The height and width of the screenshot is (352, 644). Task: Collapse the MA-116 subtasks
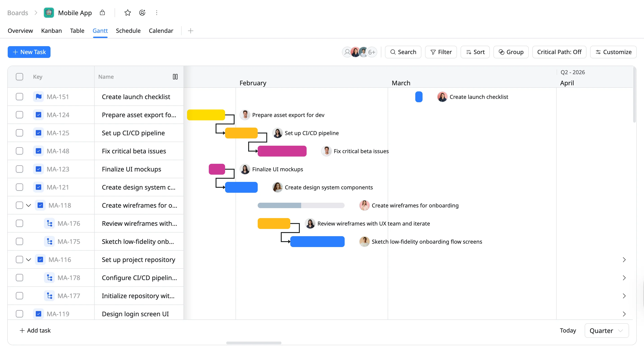click(29, 259)
